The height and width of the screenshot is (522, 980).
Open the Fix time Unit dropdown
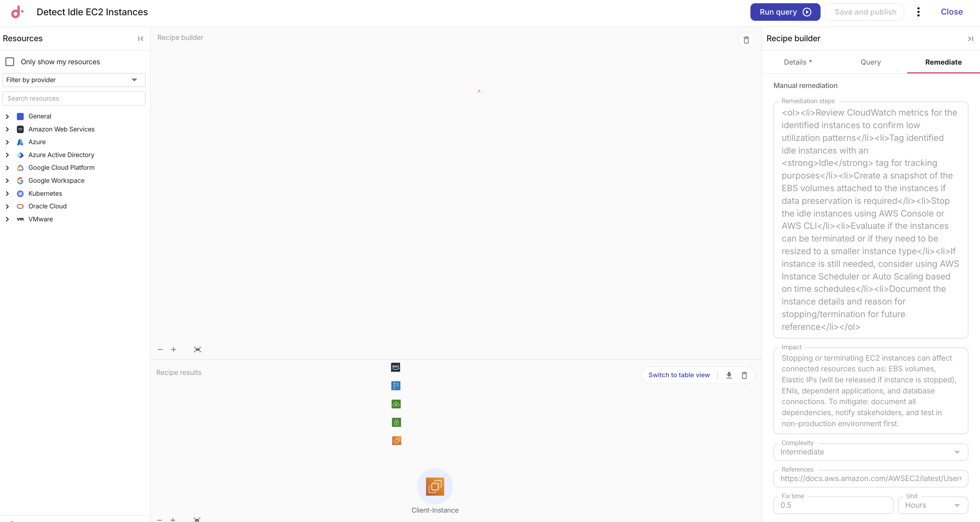pos(933,505)
